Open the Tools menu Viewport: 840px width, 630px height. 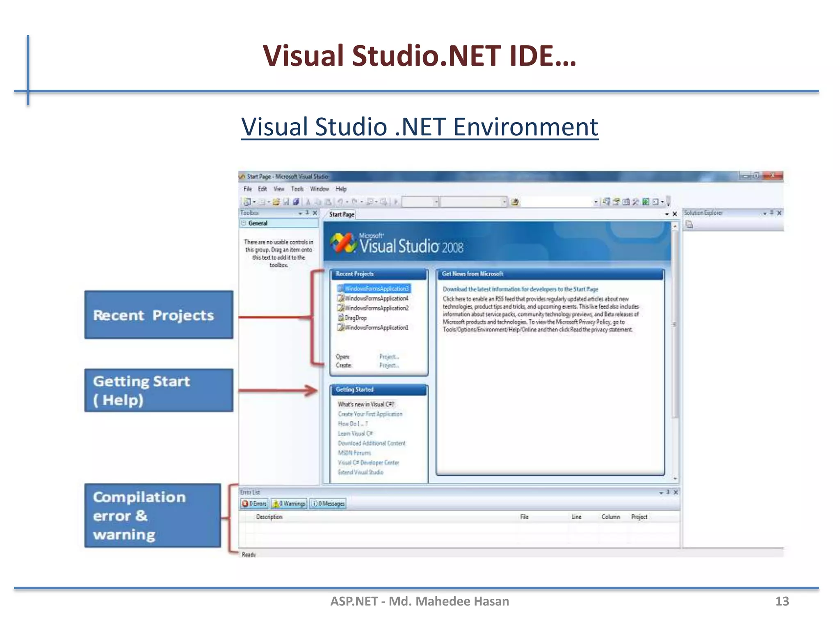point(297,189)
